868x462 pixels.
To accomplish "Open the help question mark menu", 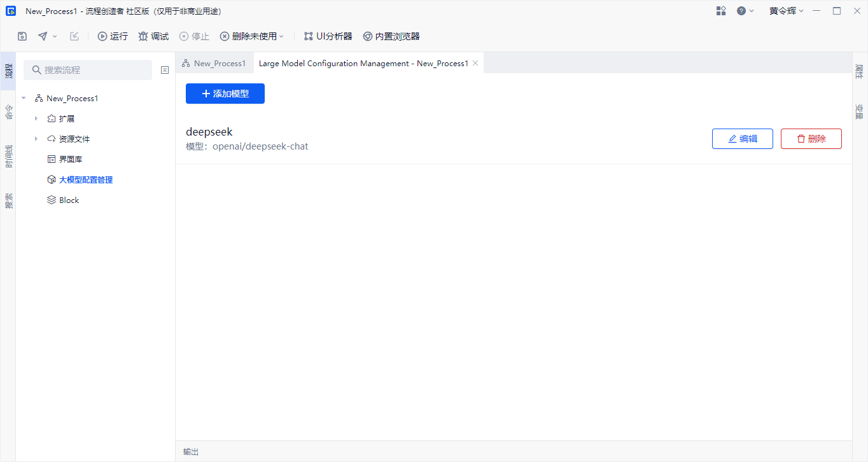I will point(745,11).
